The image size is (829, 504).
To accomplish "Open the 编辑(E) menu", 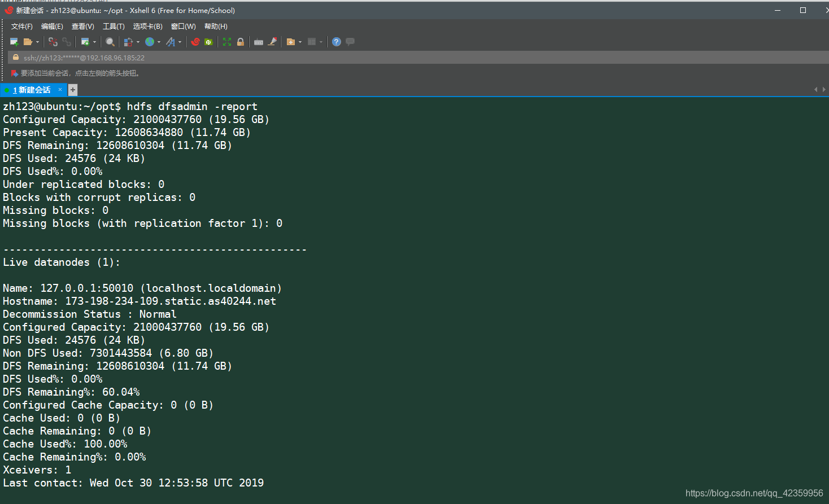I will [x=52, y=27].
